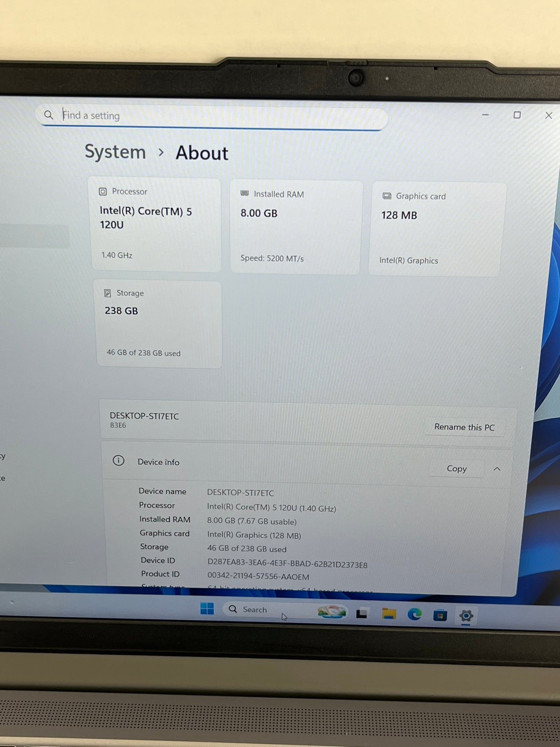Collapse the Device info section

coord(497,469)
